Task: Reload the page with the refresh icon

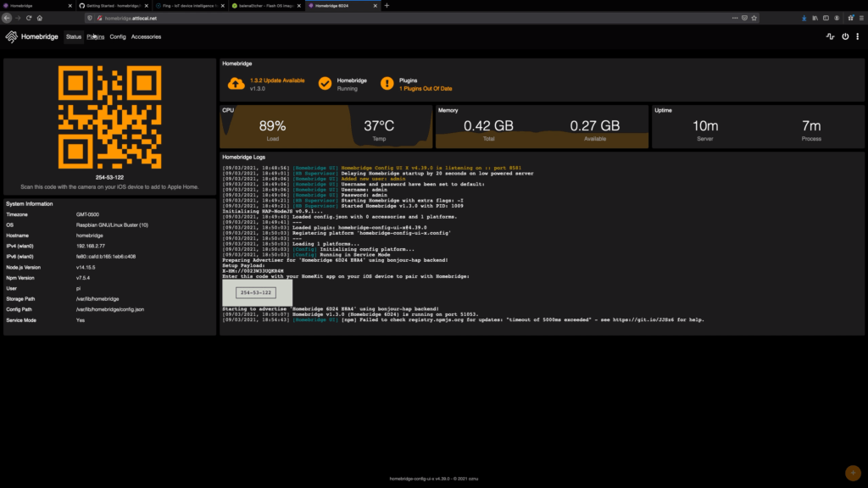Action: [x=29, y=19]
